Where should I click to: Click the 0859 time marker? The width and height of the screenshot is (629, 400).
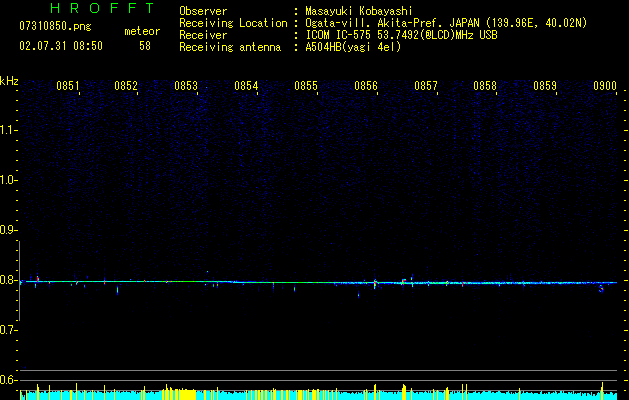[545, 86]
